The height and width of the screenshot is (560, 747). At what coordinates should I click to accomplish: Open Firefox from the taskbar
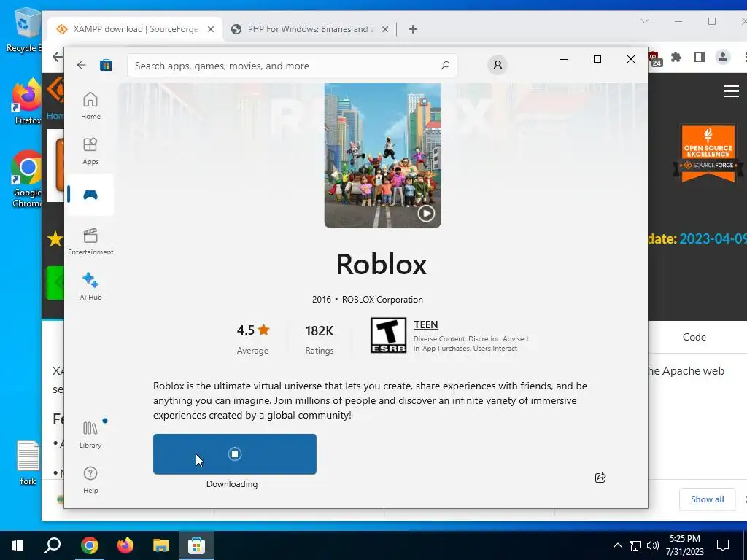click(125, 545)
